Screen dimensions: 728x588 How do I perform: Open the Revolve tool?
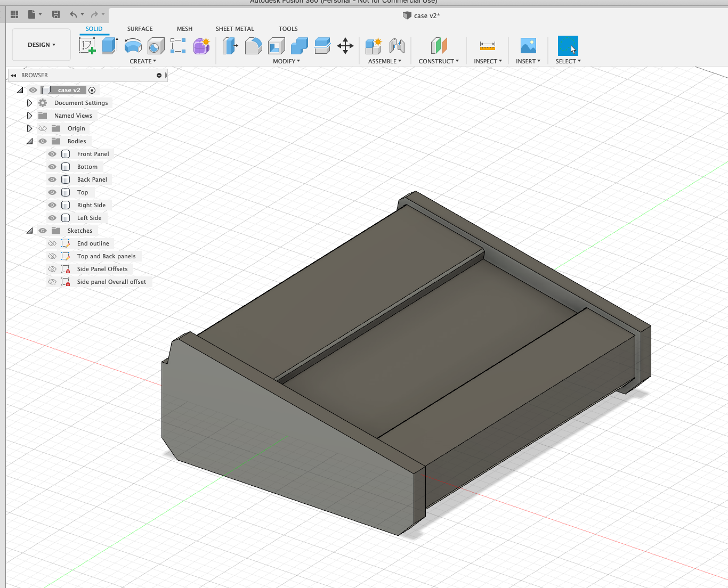pyautogui.click(x=133, y=46)
